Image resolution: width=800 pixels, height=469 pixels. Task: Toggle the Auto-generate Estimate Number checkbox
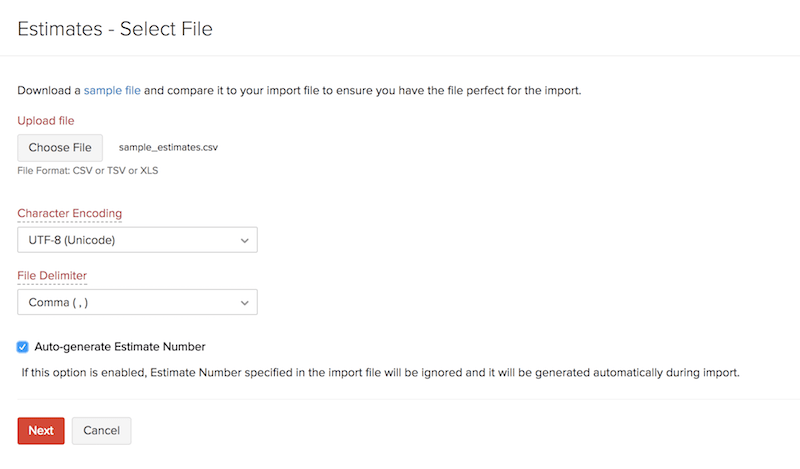point(23,347)
